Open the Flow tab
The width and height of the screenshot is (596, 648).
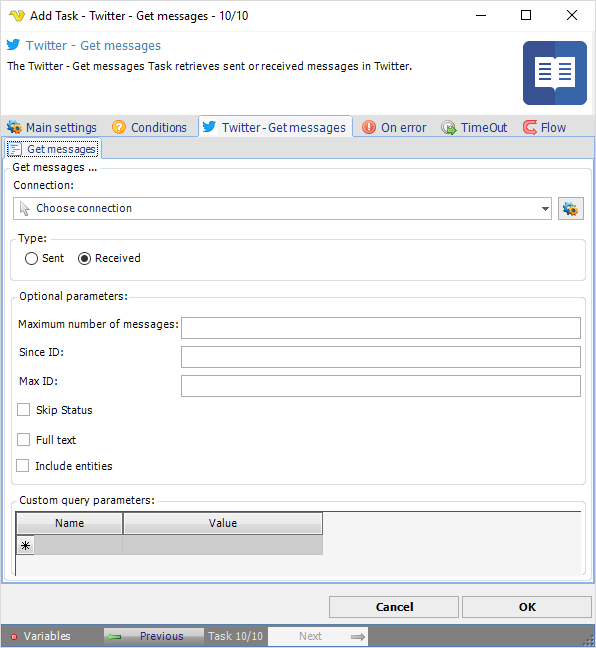[544, 127]
